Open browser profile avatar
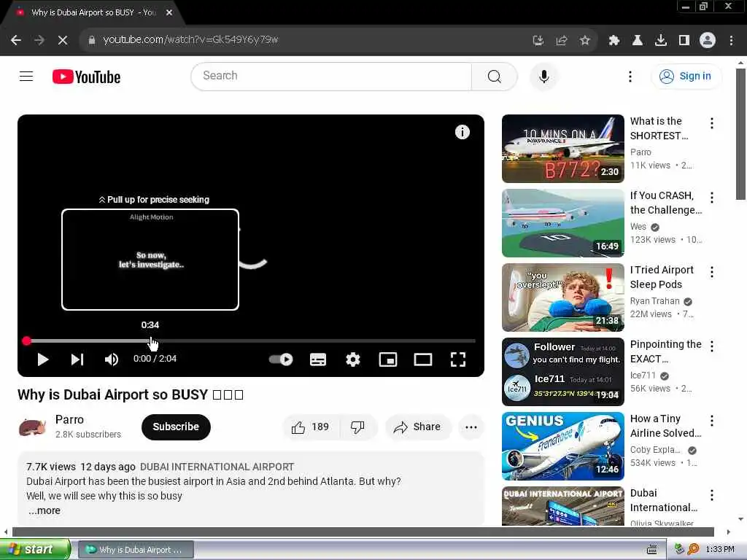Viewport: 747px width, 560px height. [708, 41]
